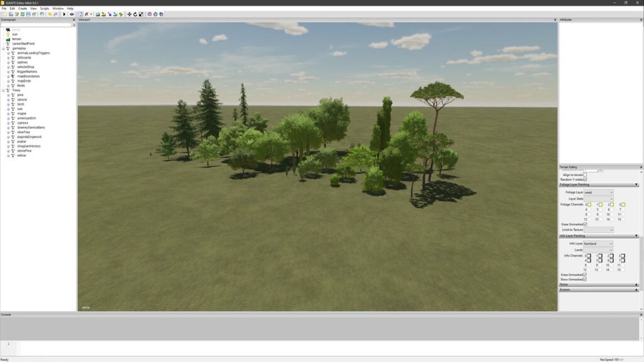Screen dimensions: 644x362
Task: Select the Rotate tool in the toolbar
Action: coord(135,14)
